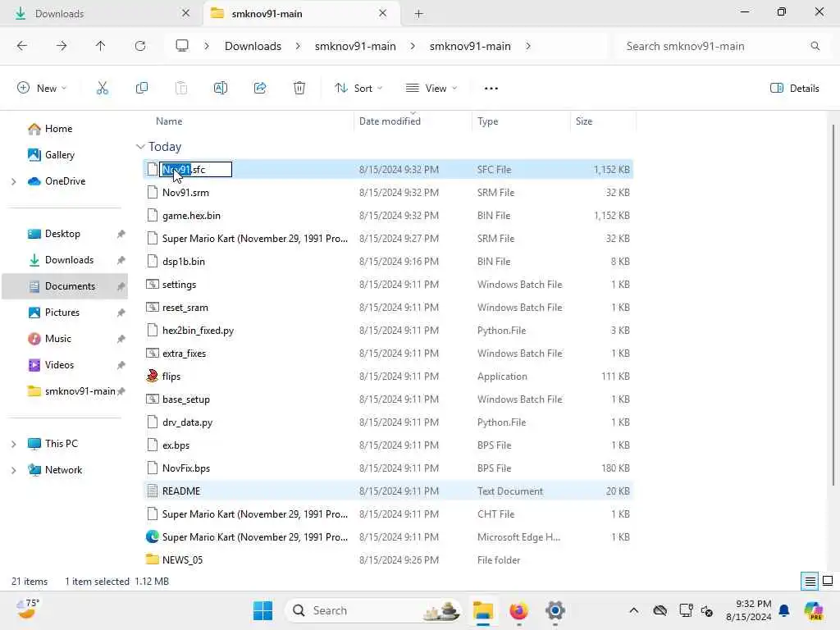
Task: Select the NovFix.bps file
Action: 389,468
